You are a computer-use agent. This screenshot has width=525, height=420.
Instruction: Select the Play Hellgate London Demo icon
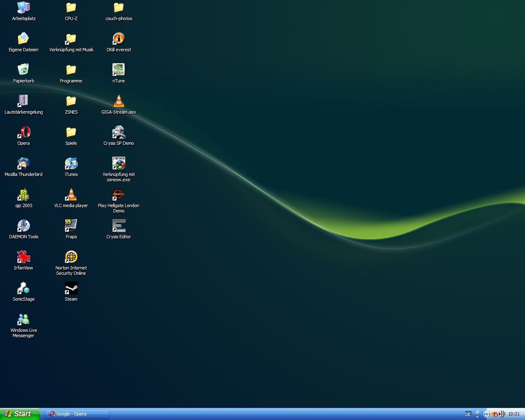[119, 194]
